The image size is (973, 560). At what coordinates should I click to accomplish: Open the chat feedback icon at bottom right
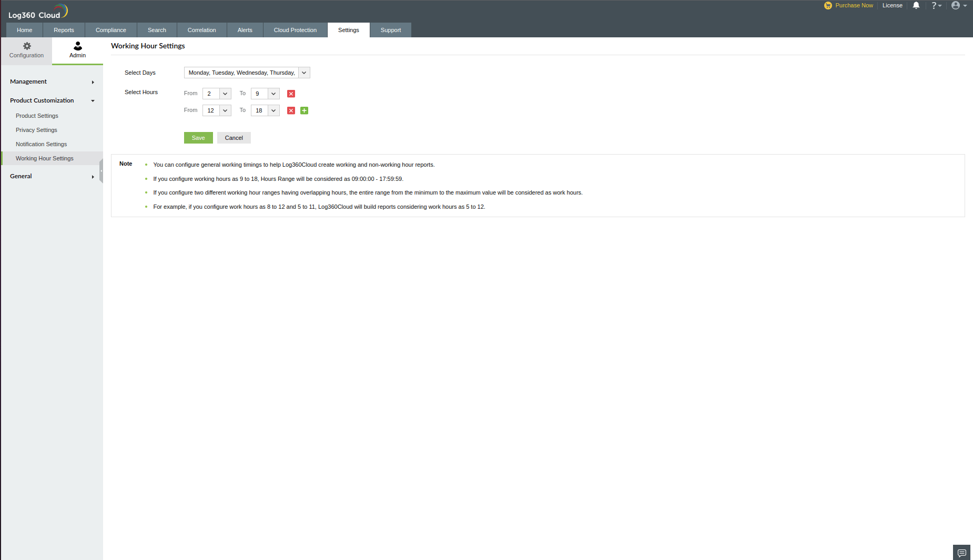click(x=961, y=553)
